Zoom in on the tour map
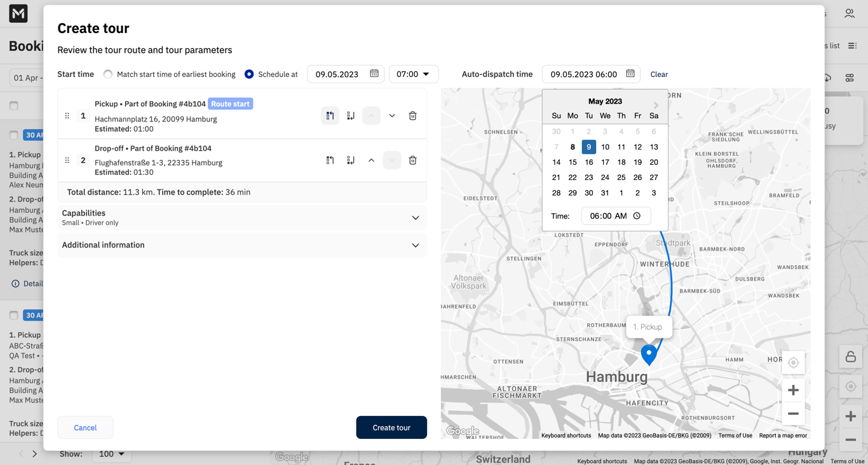The height and width of the screenshot is (465, 868). coord(793,390)
